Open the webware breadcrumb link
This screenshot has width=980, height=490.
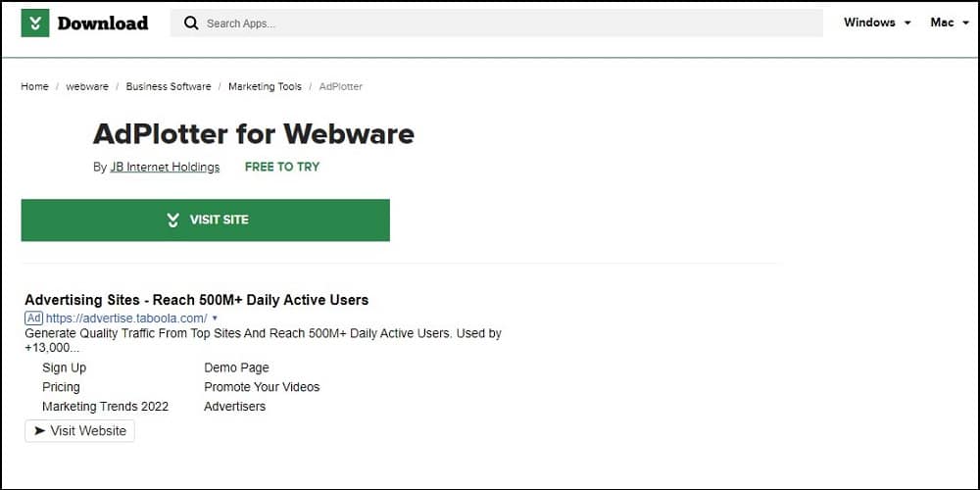[87, 86]
